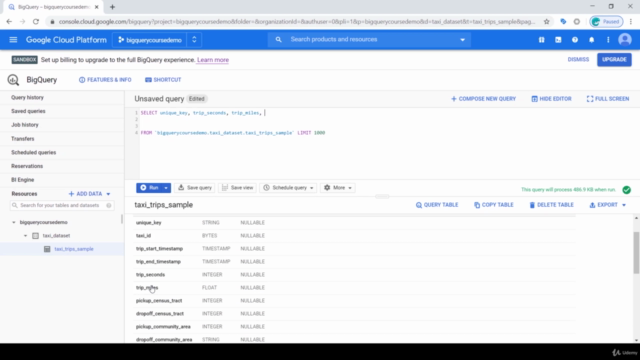640x360 pixels.
Task: Open notifications bell icon
Action: coord(591,40)
